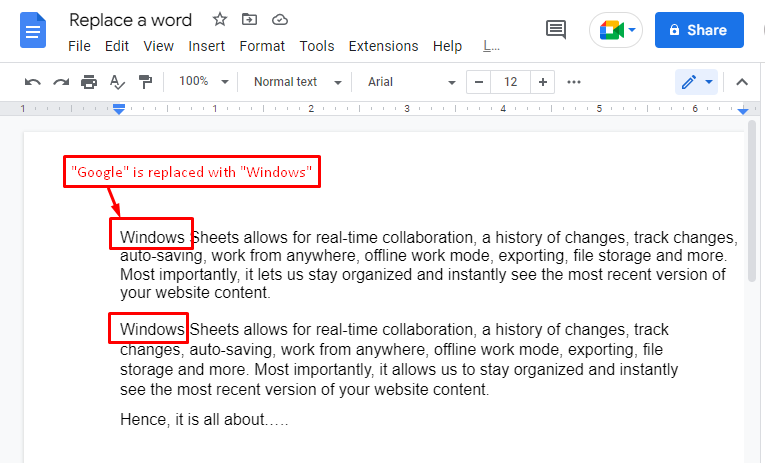Undo the last action
The width and height of the screenshot is (765, 463).
coord(33,82)
